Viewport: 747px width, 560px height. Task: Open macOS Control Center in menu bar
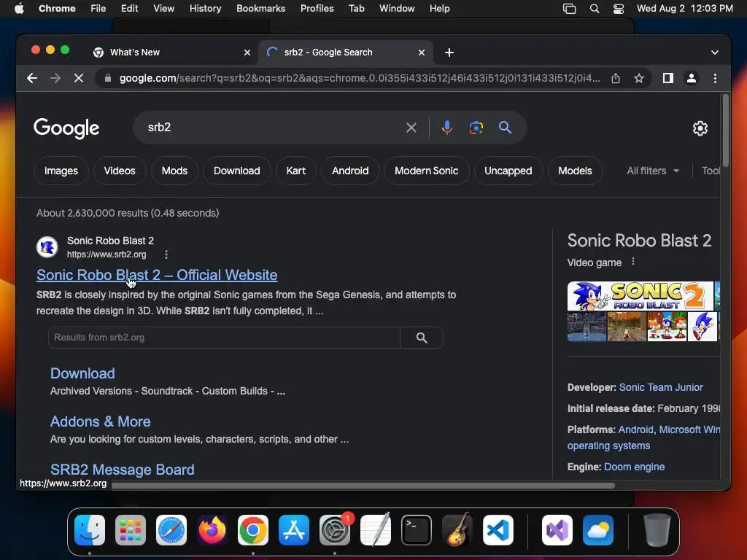[619, 9]
